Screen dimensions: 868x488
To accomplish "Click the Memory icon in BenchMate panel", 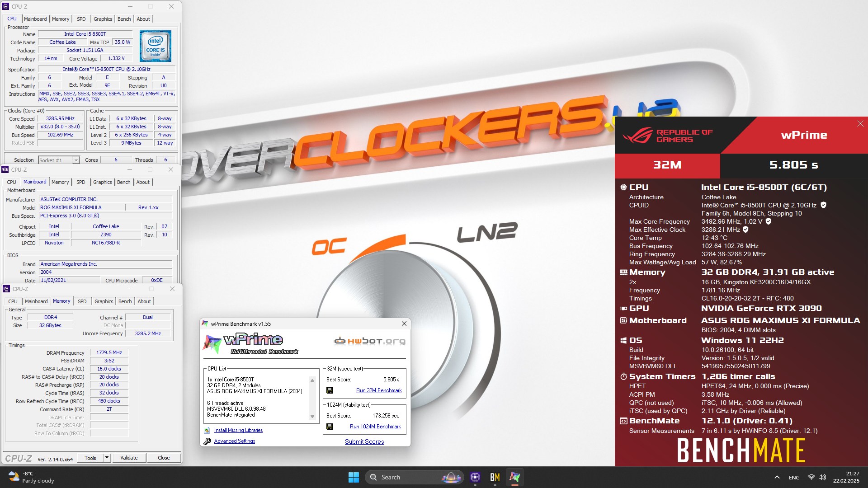I will tap(623, 272).
